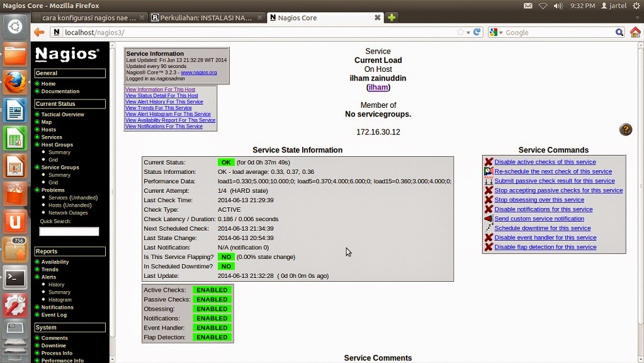
Task: Click the search magnifier icon in Google box
Action: pyautogui.click(x=619, y=32)
